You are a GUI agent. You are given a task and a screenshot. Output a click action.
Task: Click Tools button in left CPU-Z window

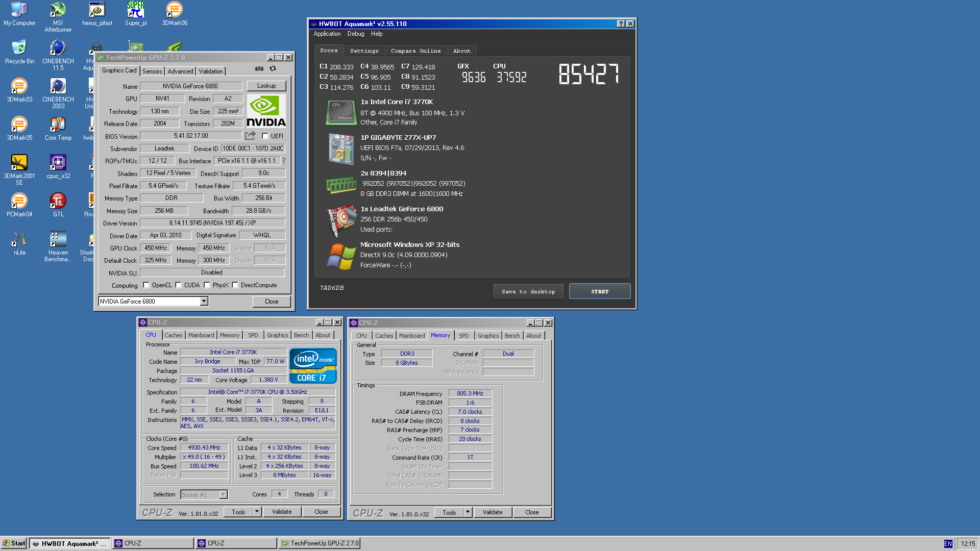pyautogui.click(x=238, y=512)
